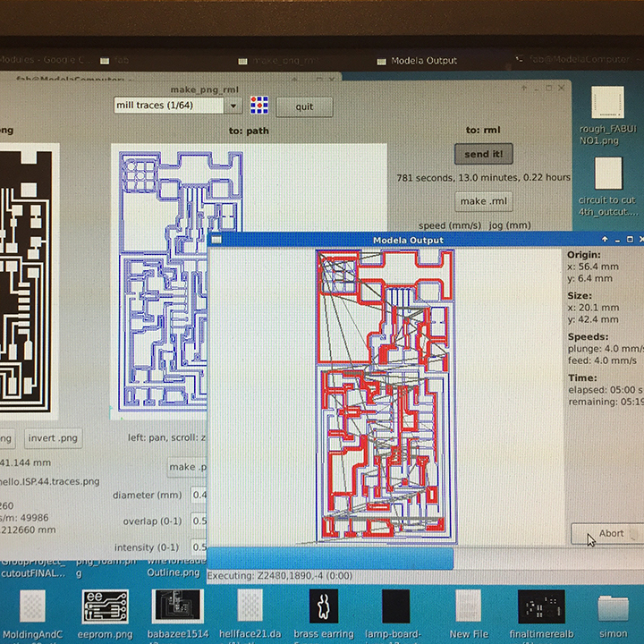The image size is (644, 644).
Task: Abort the Modela Output job
Action: pos(608,533)
